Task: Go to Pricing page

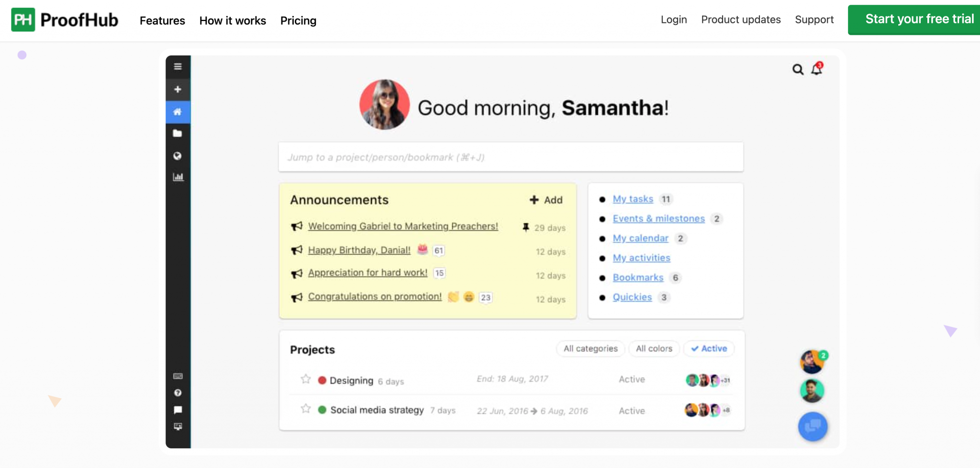Action: pos(299,21)
